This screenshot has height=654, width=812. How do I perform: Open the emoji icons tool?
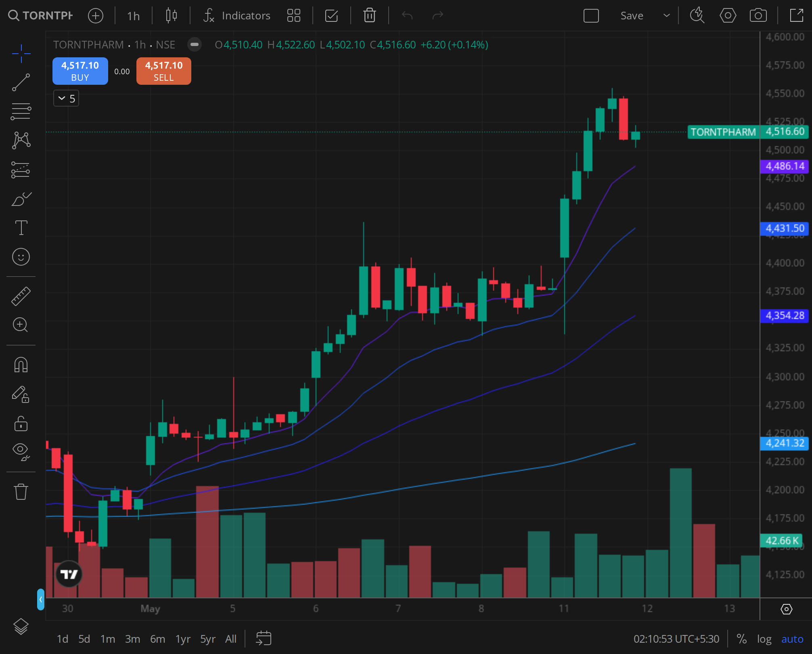coord(21,257)
